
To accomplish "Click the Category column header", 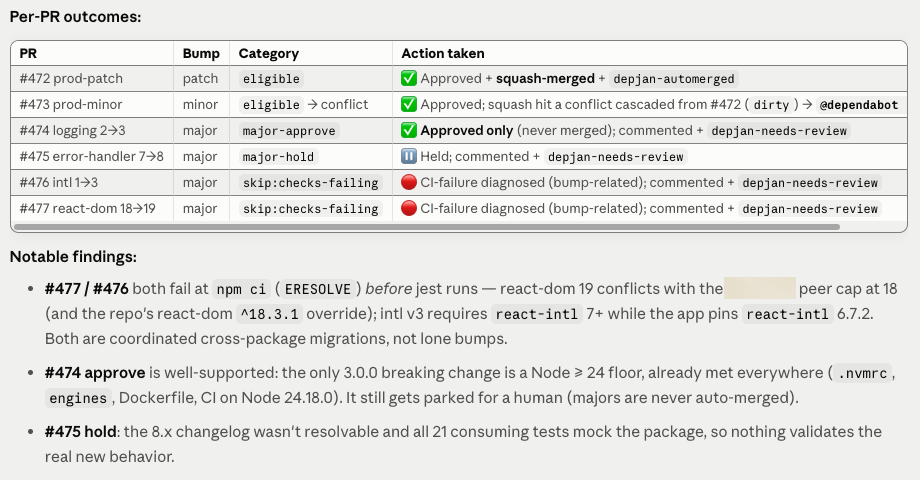I will [x=269, y=53].
